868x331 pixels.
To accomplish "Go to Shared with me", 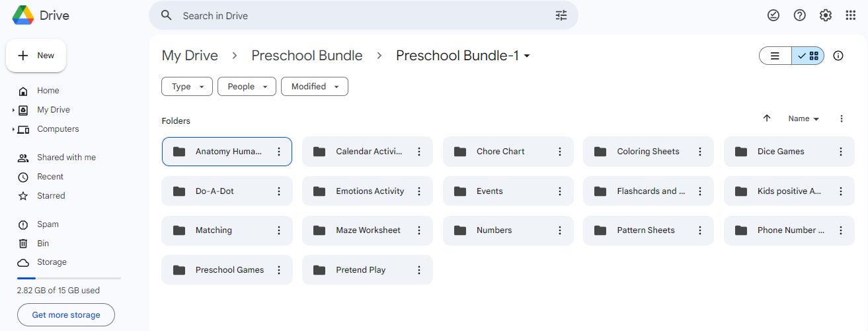I will click(x=66, y=158).
